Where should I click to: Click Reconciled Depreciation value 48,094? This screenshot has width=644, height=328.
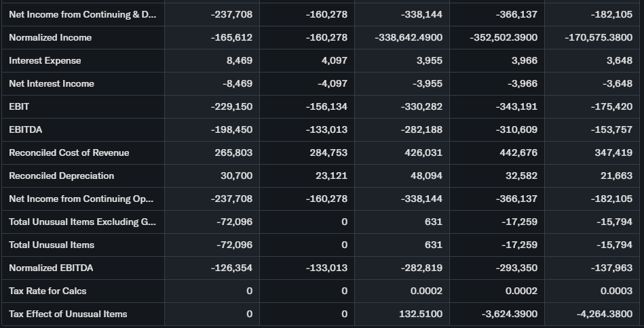(428, 176)
